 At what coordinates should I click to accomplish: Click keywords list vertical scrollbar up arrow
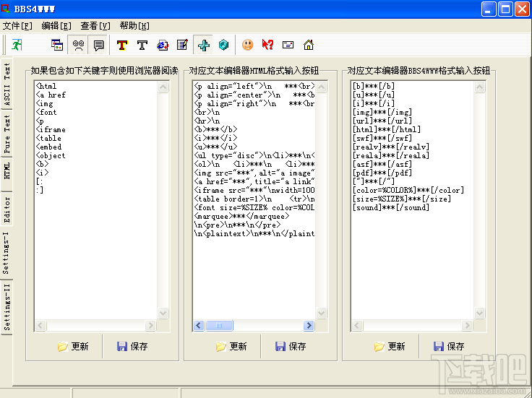pos(163,87)
